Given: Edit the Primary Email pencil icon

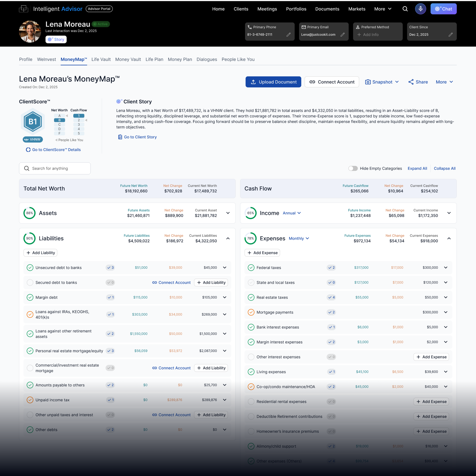Looking at the screenshot, I should click(342, 35).
